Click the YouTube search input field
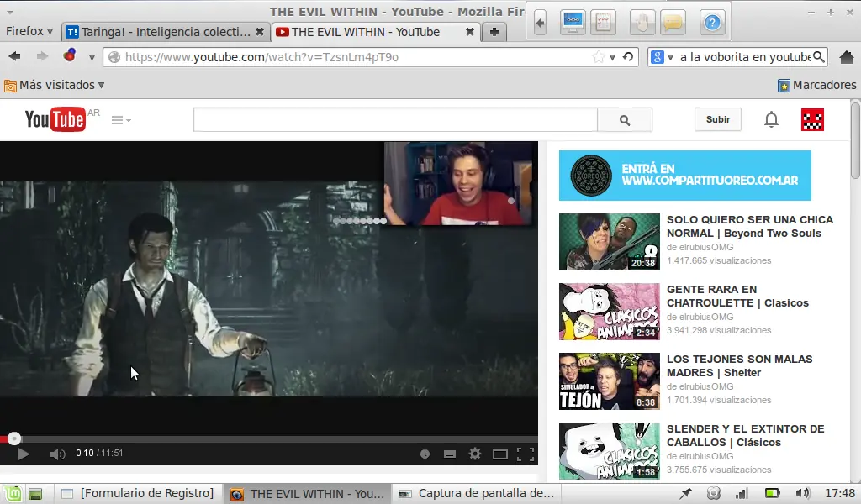 (x=395, y=120)
